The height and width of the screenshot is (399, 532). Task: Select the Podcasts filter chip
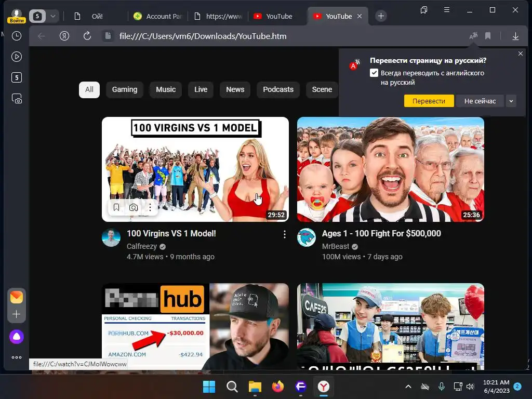(x=278, y=89)
